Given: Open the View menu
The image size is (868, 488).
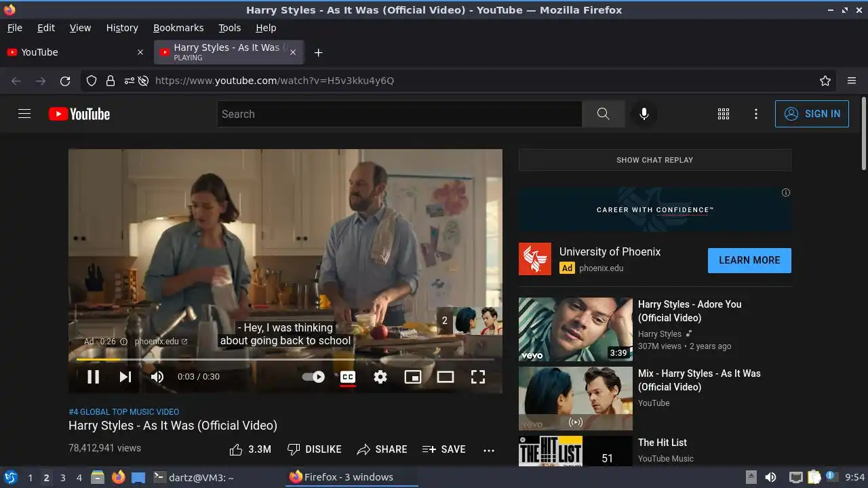Looking at the screenshot, I should point(80,28).
